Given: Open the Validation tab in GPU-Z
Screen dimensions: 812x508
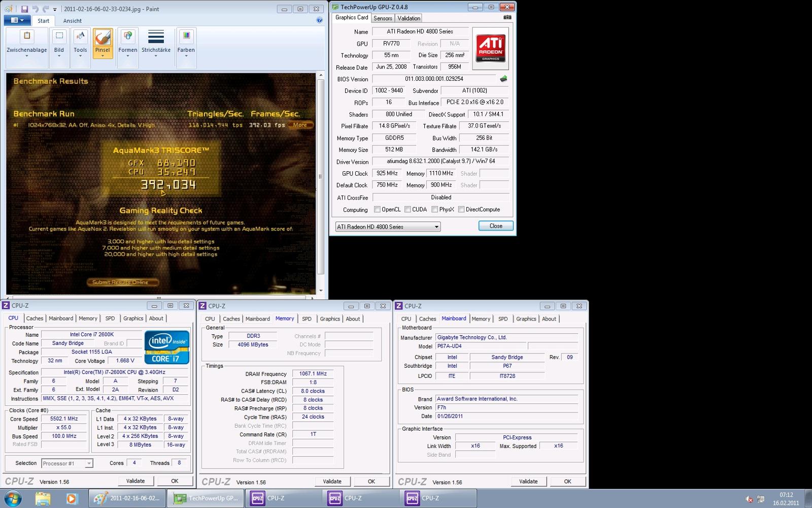Looking at the screenshot, I should [x=409, y=18].
